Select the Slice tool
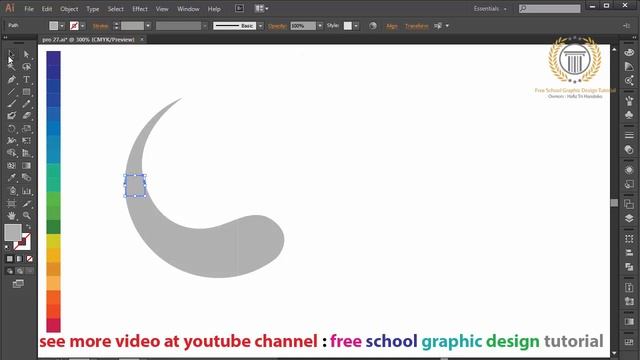Screen dimensions: 640x360 tap(27, 203)
